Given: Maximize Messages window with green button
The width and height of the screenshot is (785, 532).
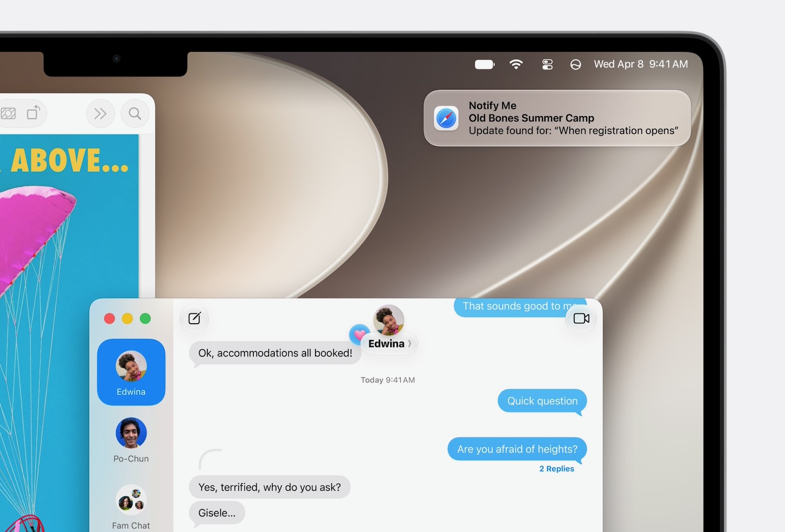Looking at the screenshot, I should (x=145, y=319).
